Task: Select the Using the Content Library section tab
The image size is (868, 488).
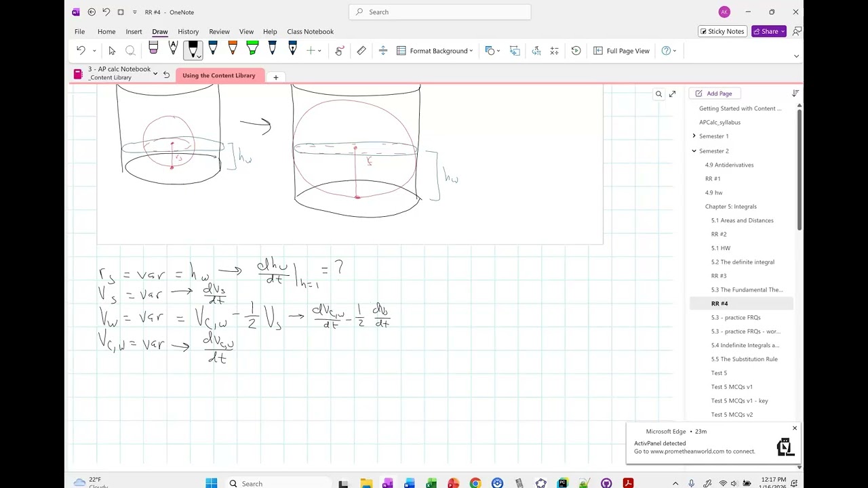Action: click(x=219, y=75)
